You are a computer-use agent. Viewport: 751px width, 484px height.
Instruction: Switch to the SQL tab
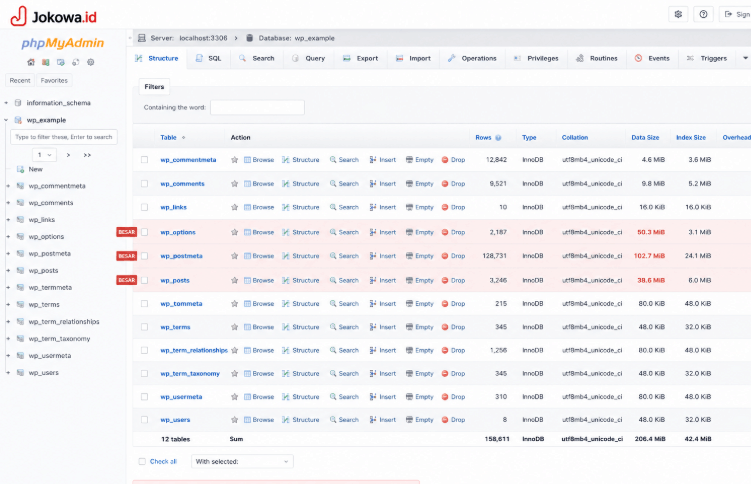[x=208, y=58]
